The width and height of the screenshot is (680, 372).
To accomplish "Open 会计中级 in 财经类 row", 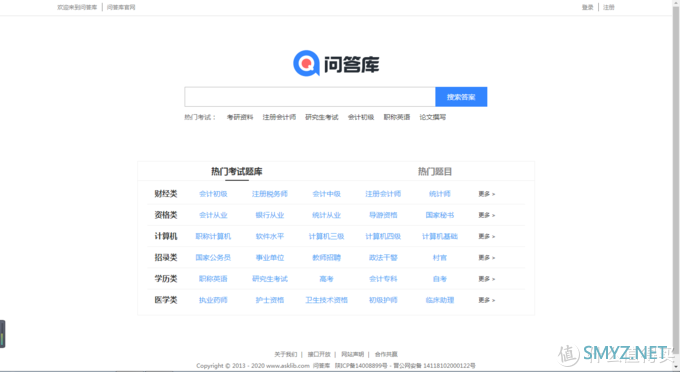I will [x=327, y=194].
